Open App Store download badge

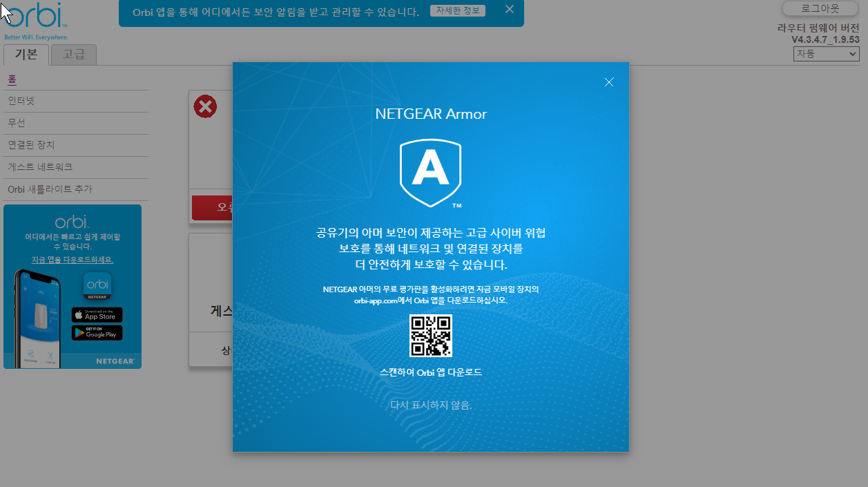tap(97, 315)
